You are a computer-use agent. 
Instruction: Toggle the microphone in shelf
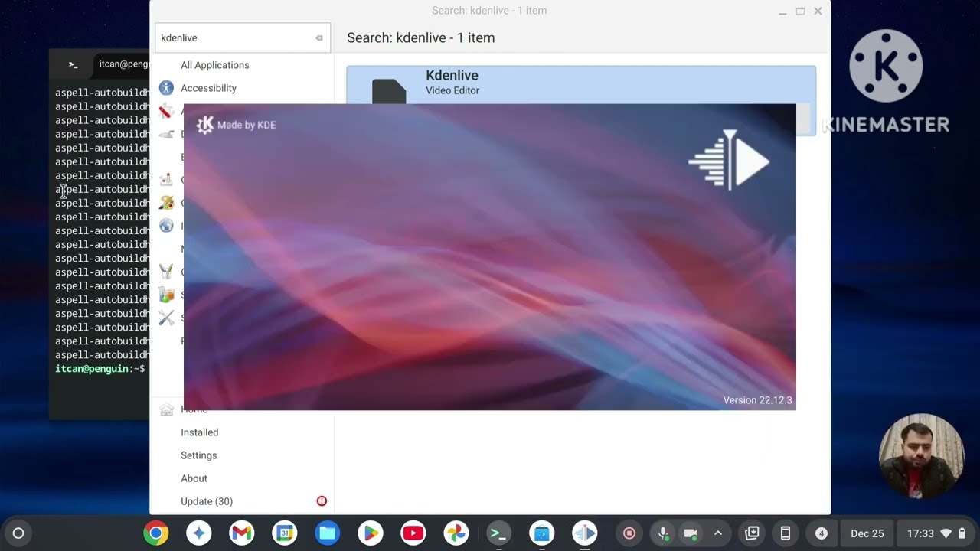click(x=663, y=533)
